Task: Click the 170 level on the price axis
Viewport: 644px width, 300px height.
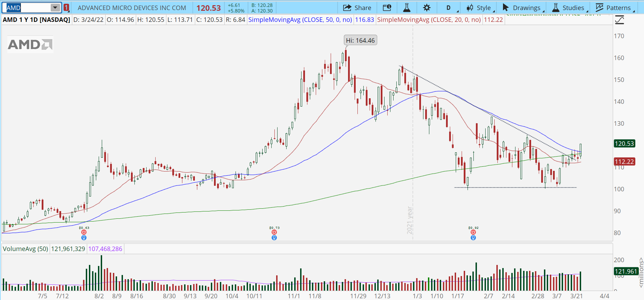Action: click(x=619, y=36)
